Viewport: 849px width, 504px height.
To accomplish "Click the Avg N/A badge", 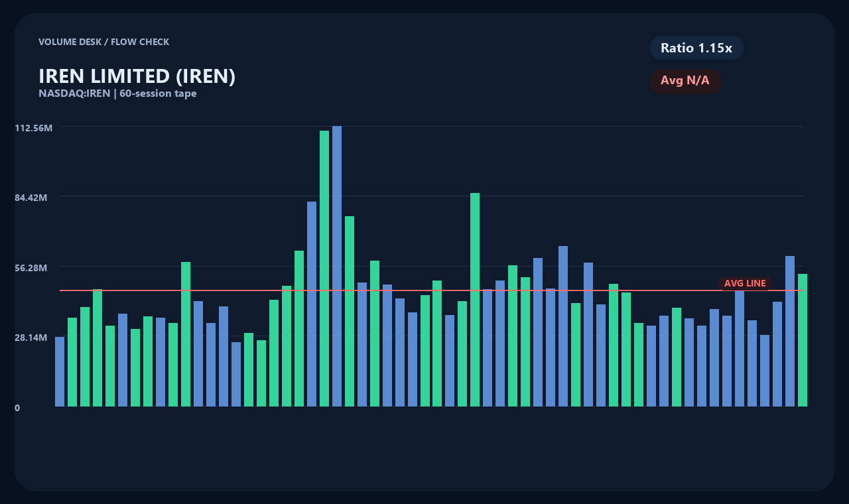I will 685,81.
